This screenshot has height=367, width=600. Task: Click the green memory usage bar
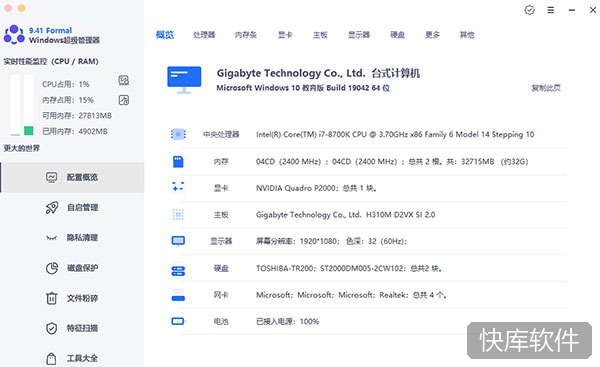tap(29, 131)
